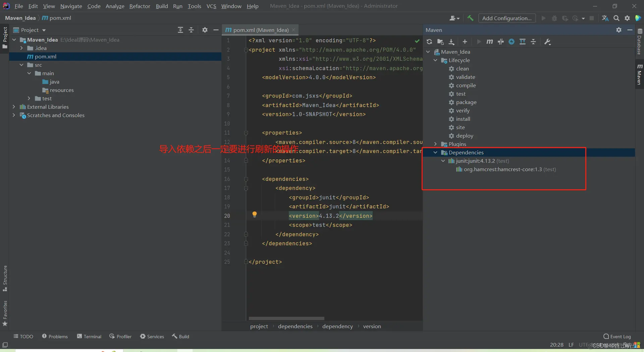Collapse the Maven_Idea project root
The width and height of the screenshot is (644, 352).
point(14,40)
